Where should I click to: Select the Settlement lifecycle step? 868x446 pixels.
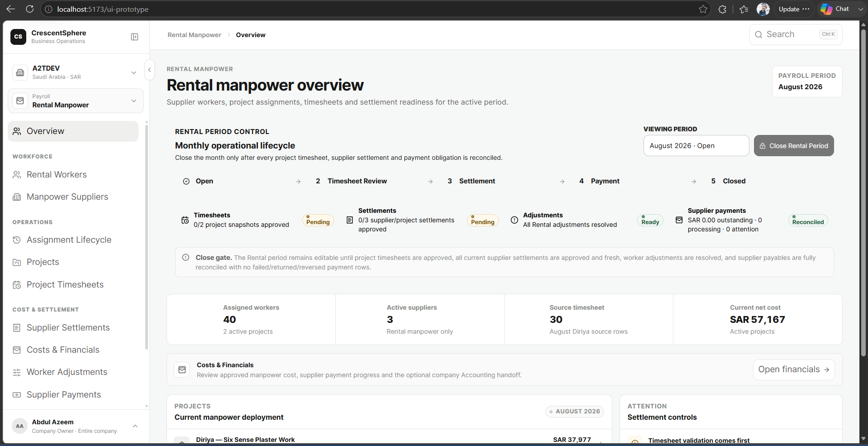tap(471, 181)
